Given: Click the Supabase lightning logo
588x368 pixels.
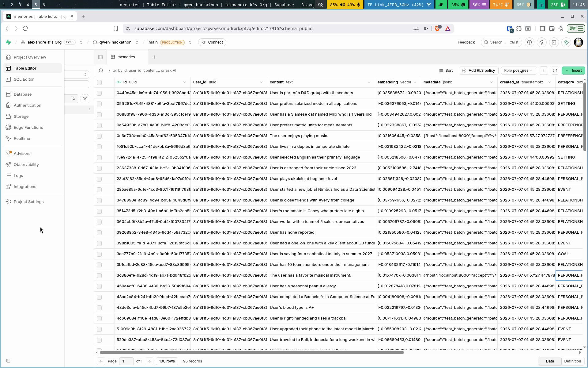Looking at the screenshot, I should [9, 42].
